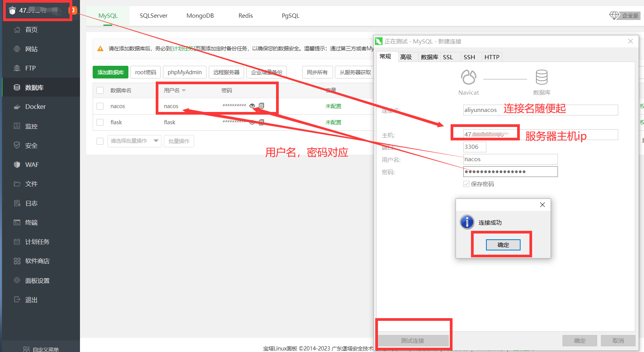Copy the flask database password icon
Viewport: 644px width, 352px height.
[x=261, y=122]
